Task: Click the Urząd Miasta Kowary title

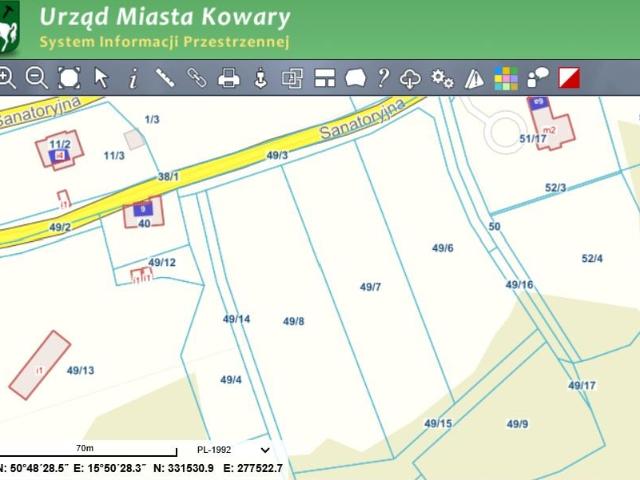Action: 165,18
